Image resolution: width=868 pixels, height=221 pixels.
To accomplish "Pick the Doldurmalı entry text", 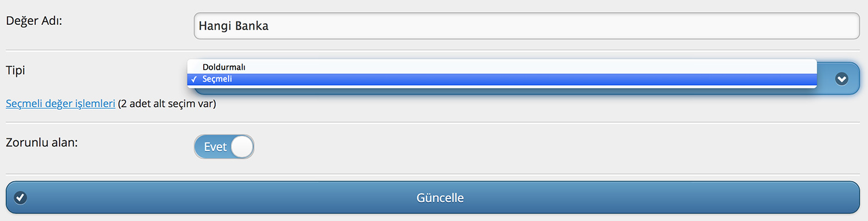I will coord(224,67).
